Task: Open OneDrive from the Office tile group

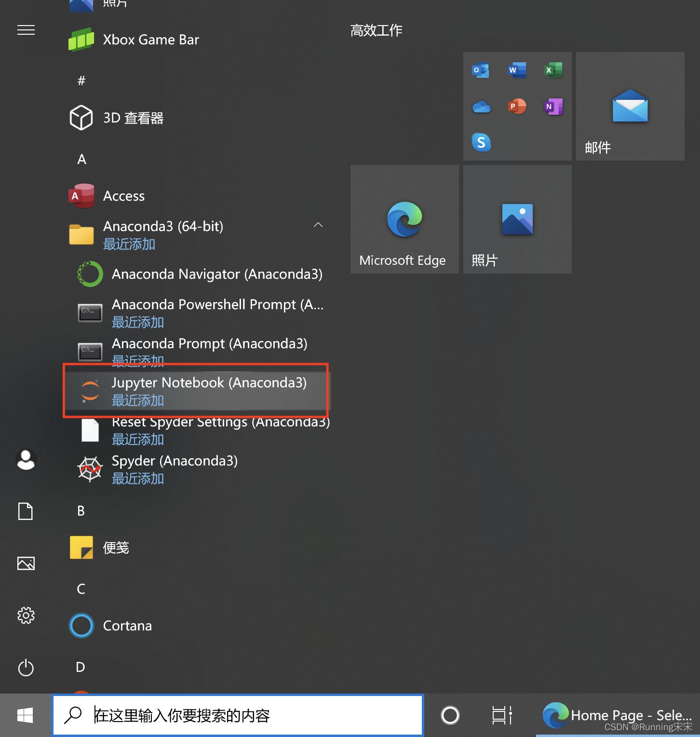Action: pyautogui.click(x=481, y=107)
